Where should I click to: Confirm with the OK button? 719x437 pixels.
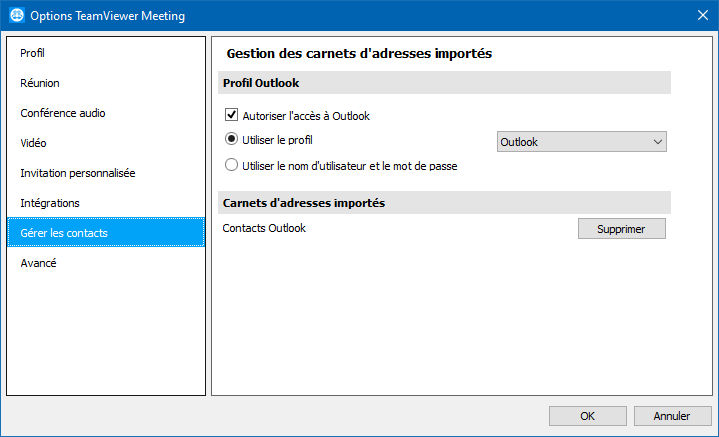point(587,416)
